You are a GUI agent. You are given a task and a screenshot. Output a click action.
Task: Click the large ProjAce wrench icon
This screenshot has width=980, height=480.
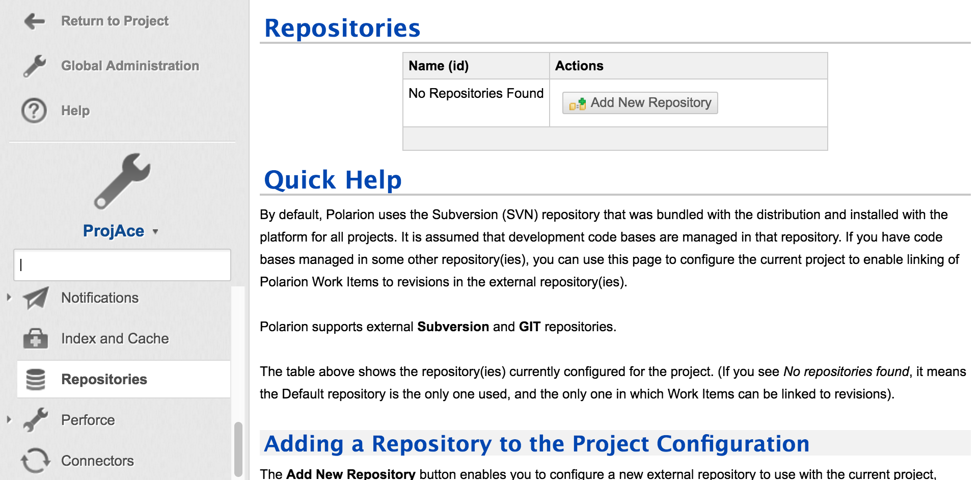coord(122,181)
